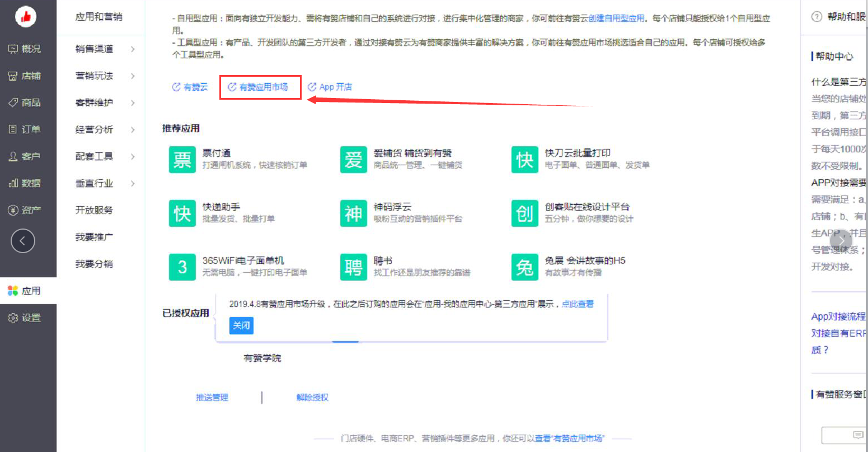868x452 pixels.
Task: Select 应用 in left sidebar
Action: [28, 291]
